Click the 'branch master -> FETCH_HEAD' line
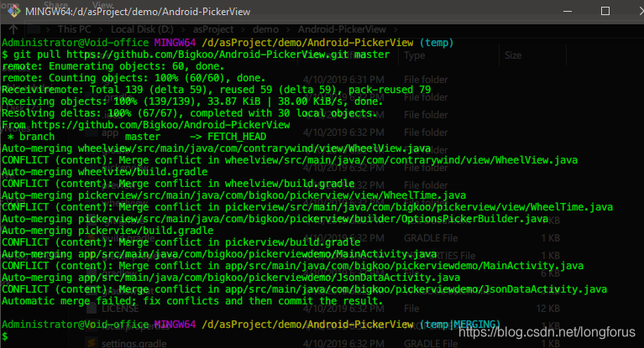Image resolution: width=644 pixels, height=348 pixels. click(137, 137)
